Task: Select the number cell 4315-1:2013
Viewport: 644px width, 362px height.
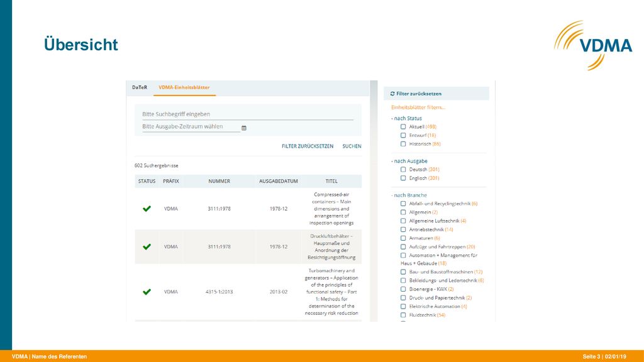Action: tap(219, 292)
